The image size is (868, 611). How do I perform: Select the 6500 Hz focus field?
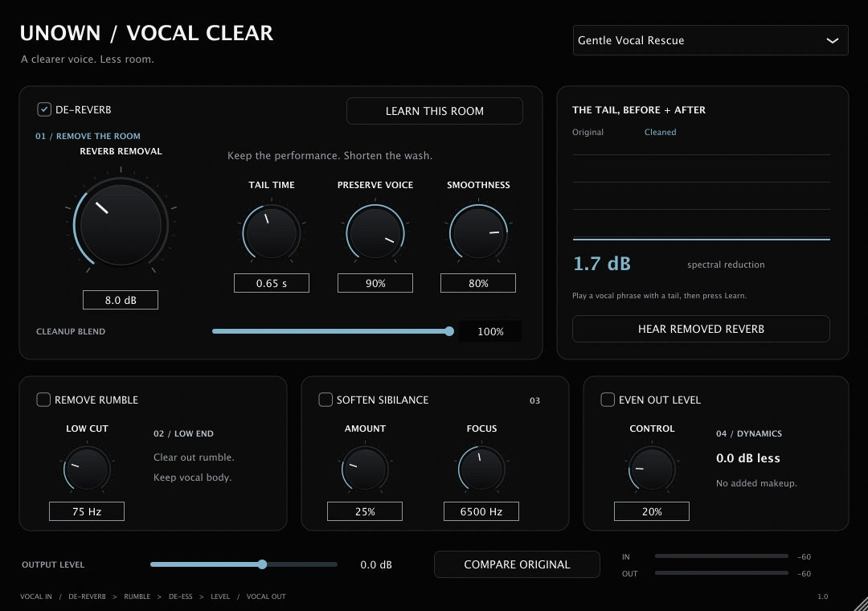click(x=481, y=511)
